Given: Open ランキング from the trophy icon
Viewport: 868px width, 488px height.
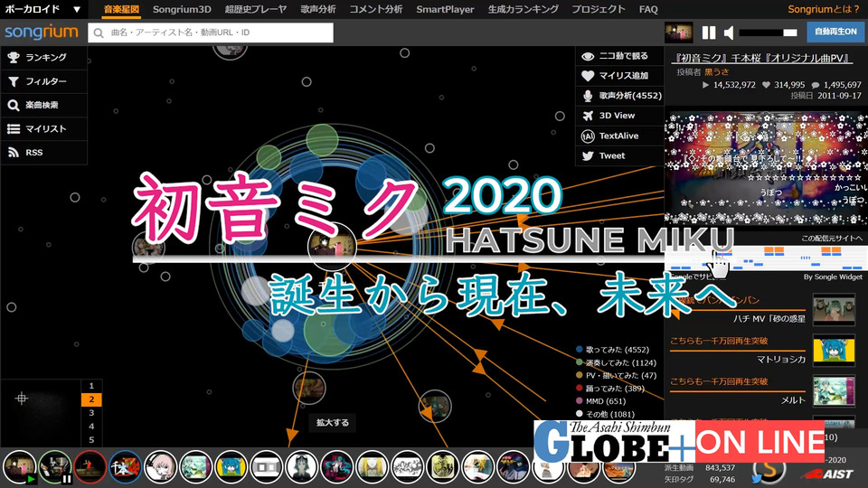Looking at the screenshot, I should 43,58.
